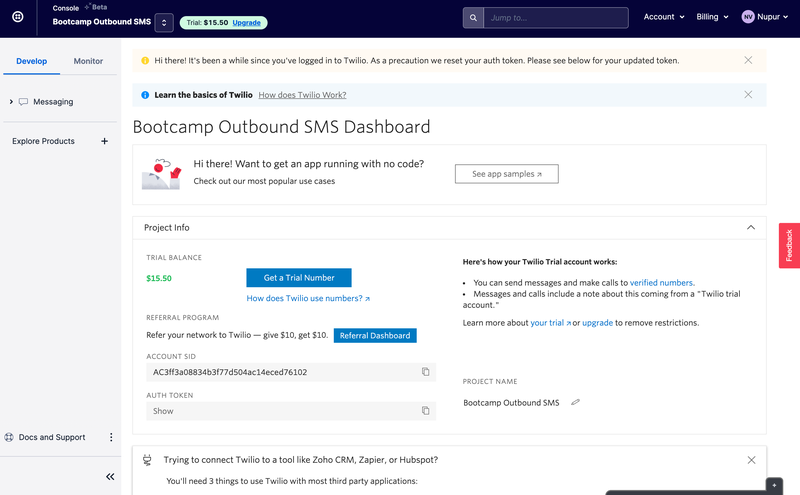Click the Console Beta label
The height and width of the screenshot is (495, 800).
pos(80,8)
